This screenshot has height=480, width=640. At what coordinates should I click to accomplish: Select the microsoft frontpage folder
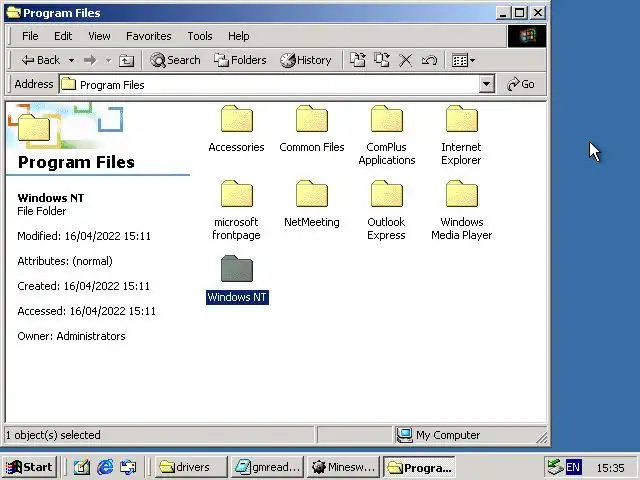(236, 210)
